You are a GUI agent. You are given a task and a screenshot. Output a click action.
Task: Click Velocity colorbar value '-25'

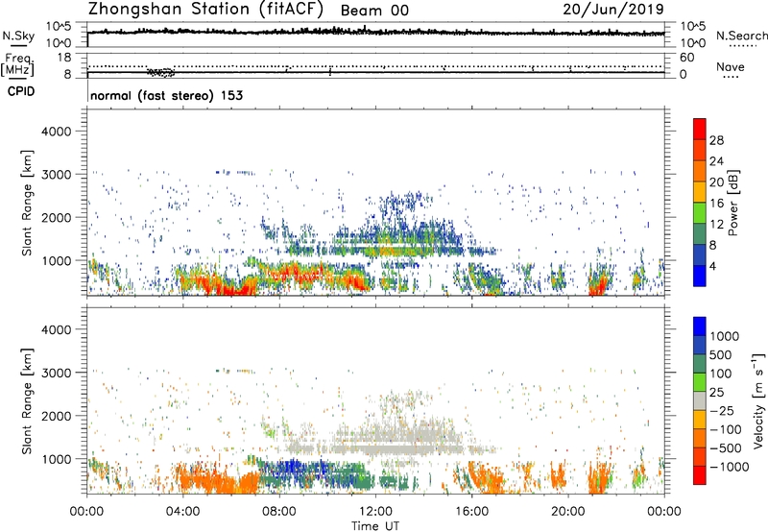pyautogui.click(x=724, y=411)
